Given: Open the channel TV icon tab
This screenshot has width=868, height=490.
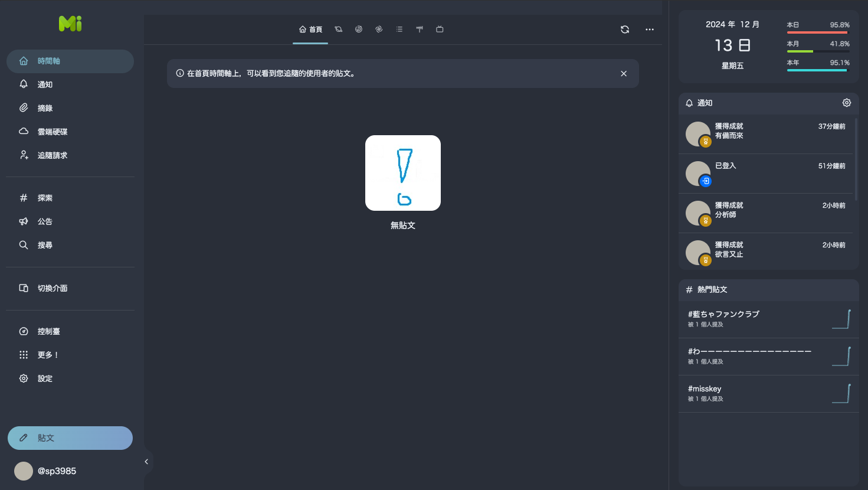Looking at the screenshot, I should tap(440, 29).
